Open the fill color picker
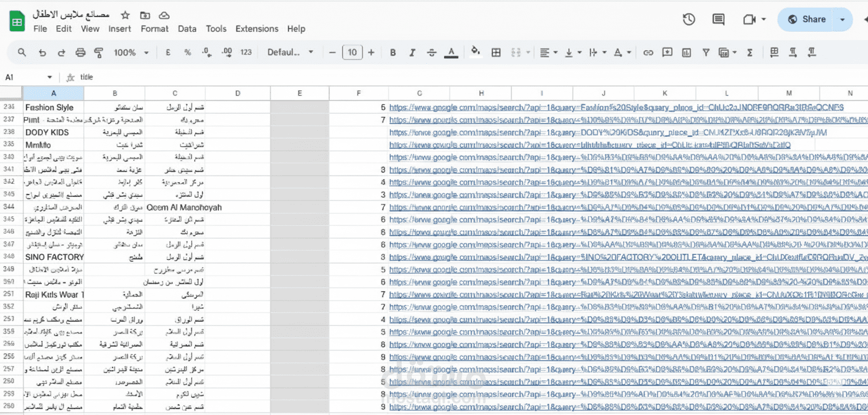This screenshot has height=415, width=868. [475, 52]
